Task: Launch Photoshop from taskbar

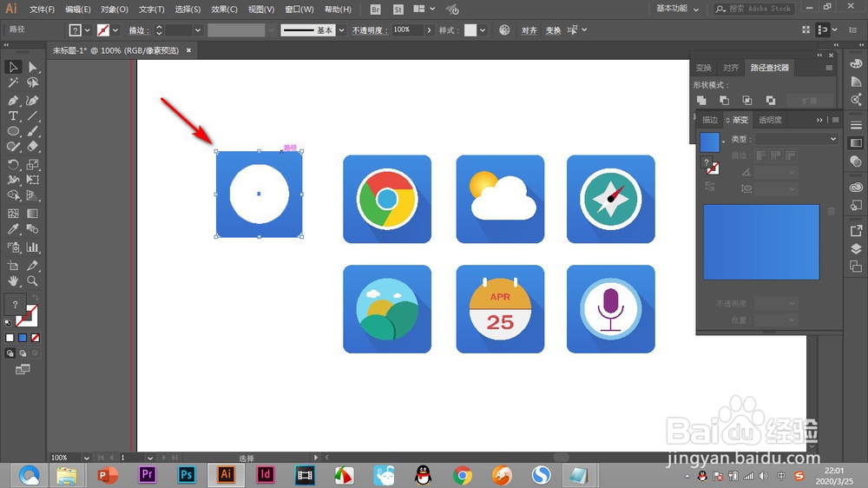Action: (x=187, y=475)
